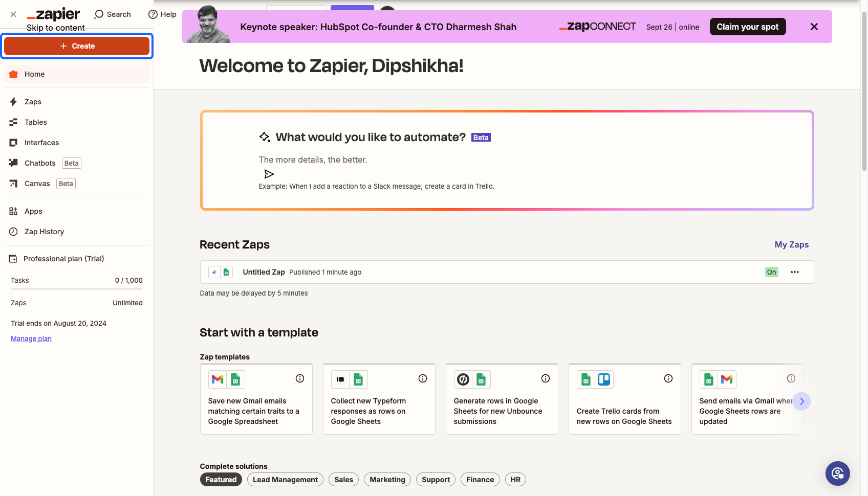
Task: Show next Zap templates with right chevron
Action: tap(801, 401)
